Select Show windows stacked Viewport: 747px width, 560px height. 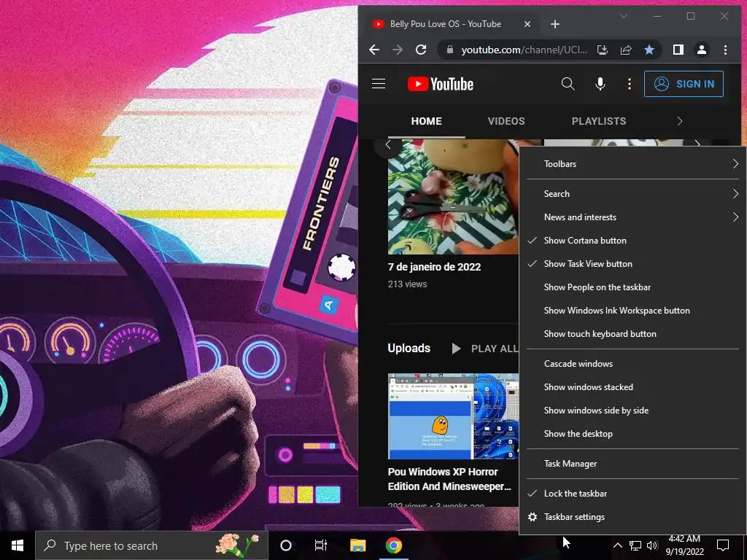(x=632, y=387)
